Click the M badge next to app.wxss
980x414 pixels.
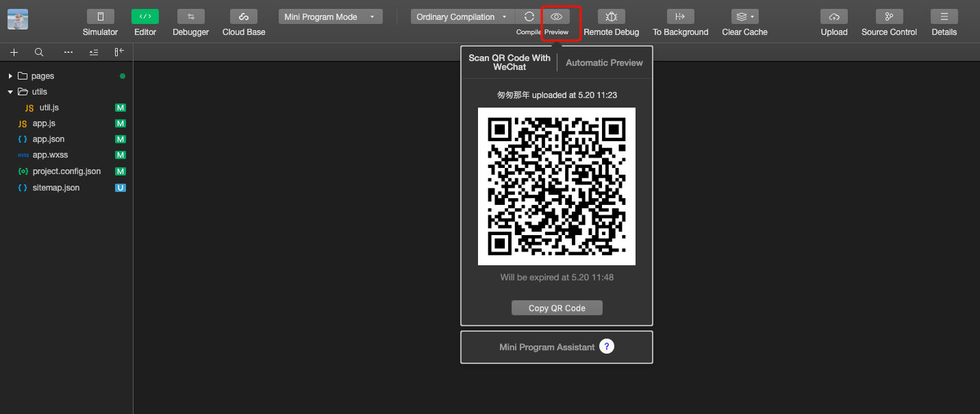click(x=121, y=155)
